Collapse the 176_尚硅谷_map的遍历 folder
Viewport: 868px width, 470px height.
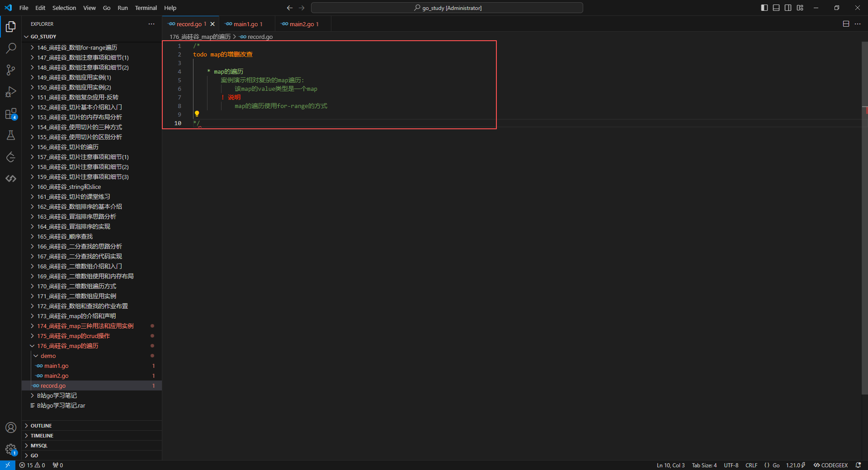[92, 346]
